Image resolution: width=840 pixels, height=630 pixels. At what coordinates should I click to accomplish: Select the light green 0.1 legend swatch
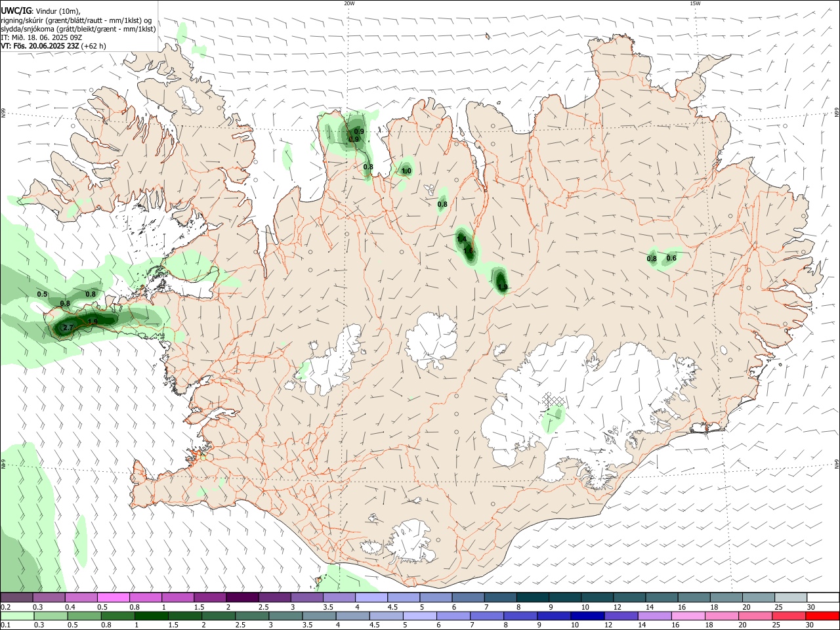(x=16, y=616)
